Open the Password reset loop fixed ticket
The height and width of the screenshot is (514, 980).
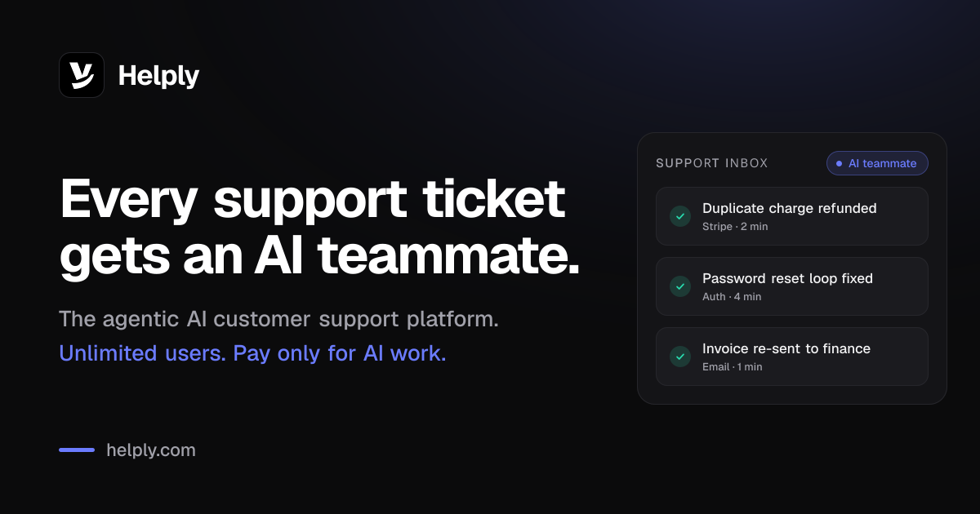coord(792,286)
